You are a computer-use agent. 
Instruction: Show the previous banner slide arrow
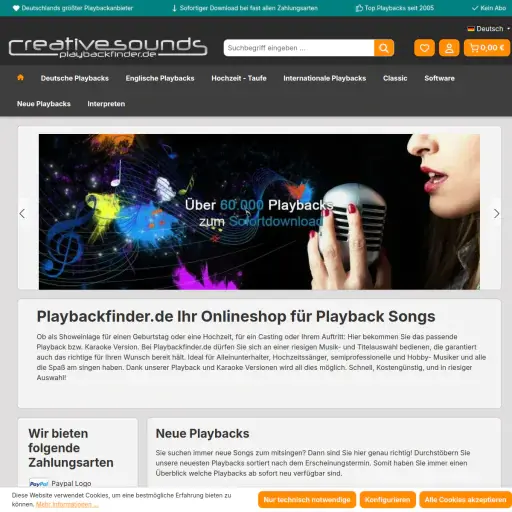click(x=22, y=213)
